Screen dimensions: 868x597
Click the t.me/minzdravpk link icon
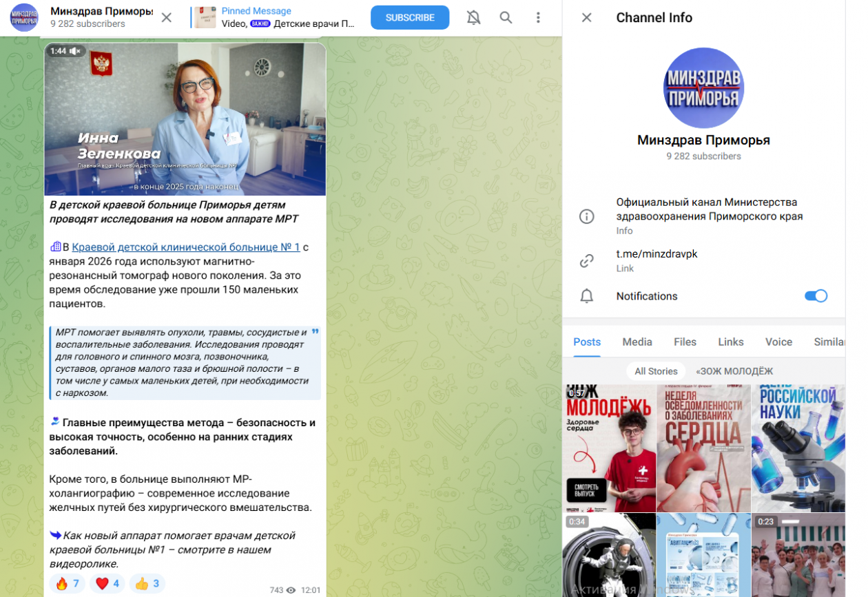point(586,260)
